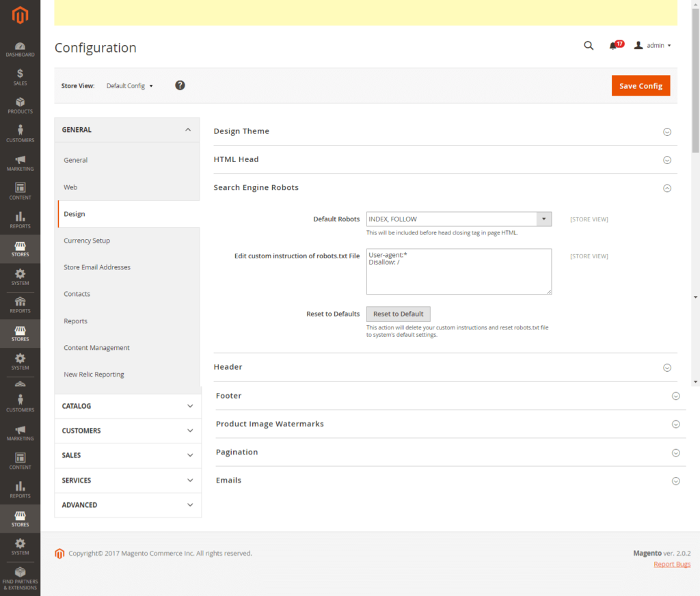Select the General tab under GENERAL
700x596 pixels.
click(x=75, y=160)
